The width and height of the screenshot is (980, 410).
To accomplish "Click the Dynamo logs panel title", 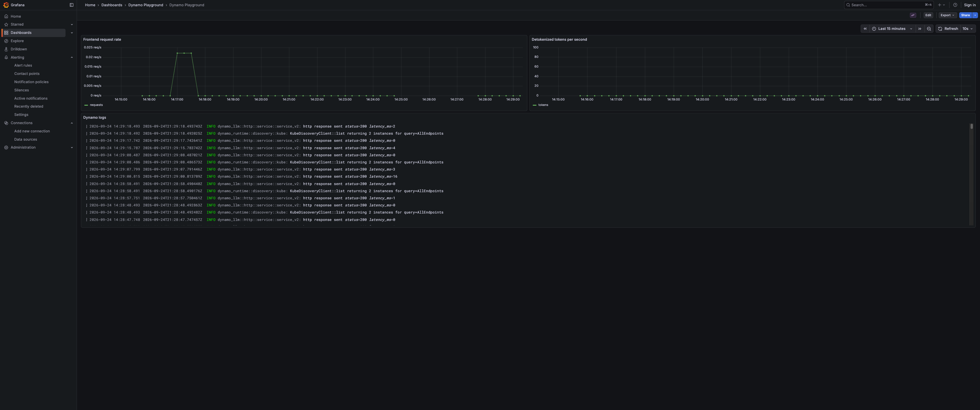I will [94, 118].
